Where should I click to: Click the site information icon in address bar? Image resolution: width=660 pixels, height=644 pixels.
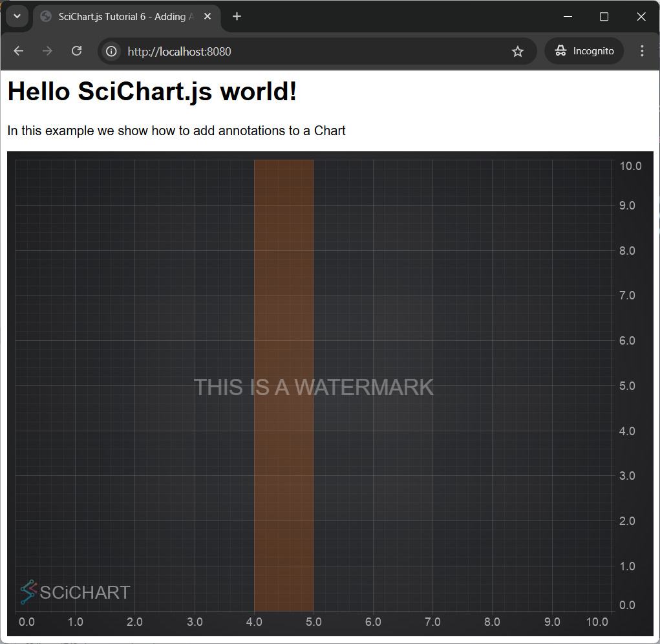pos(112,51)
